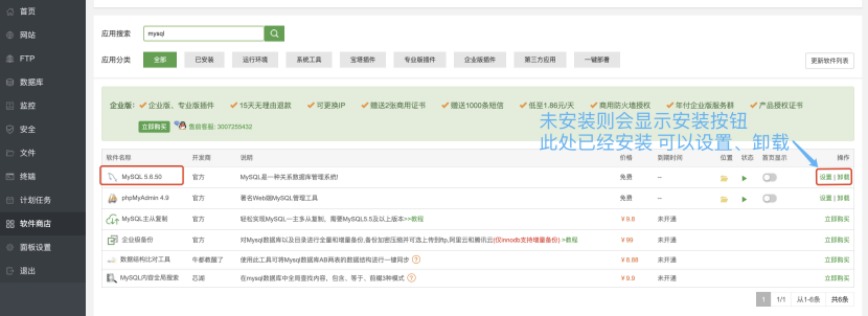Click pagination page 1 button
The image size is (868, 316).
point(763,299)
